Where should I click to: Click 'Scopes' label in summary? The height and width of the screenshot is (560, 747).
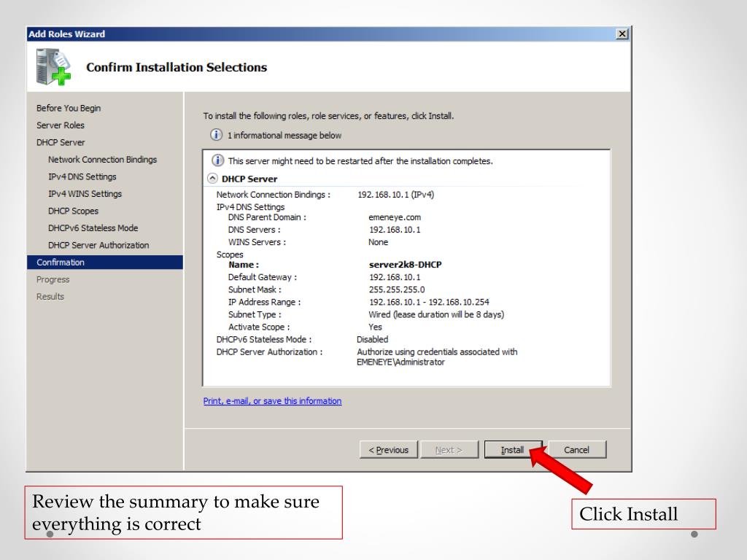pos(230,254)
